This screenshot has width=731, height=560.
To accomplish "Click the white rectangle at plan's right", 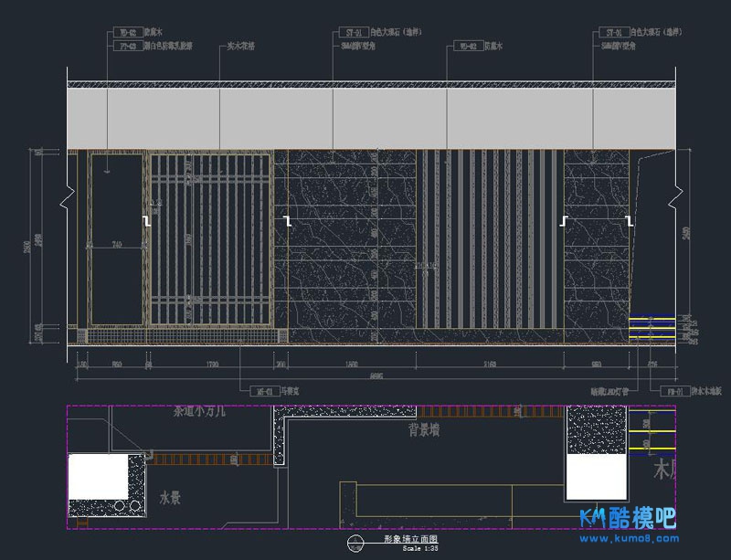I will (x=593, y=478).
